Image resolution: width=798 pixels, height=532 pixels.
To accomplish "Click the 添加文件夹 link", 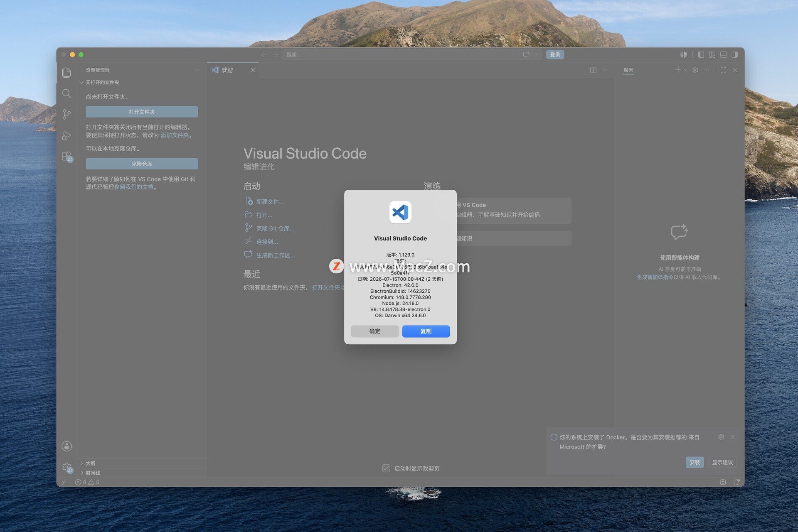I will point(175,135).
